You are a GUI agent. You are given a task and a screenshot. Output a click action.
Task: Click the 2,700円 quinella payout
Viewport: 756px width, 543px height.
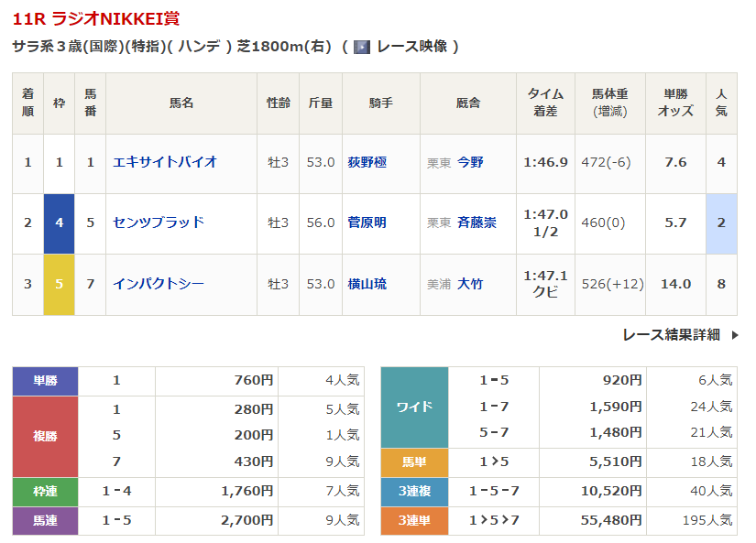(x=247, y=520)
